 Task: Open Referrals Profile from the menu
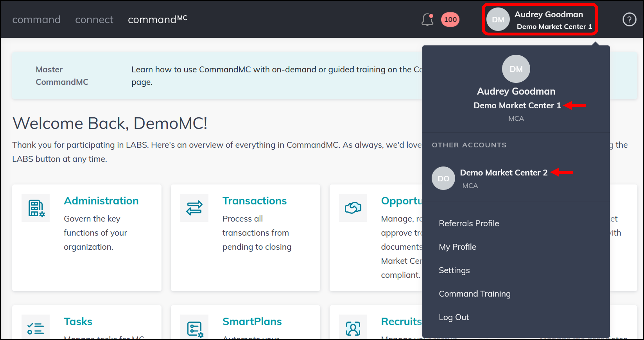[x=469, y=223]
